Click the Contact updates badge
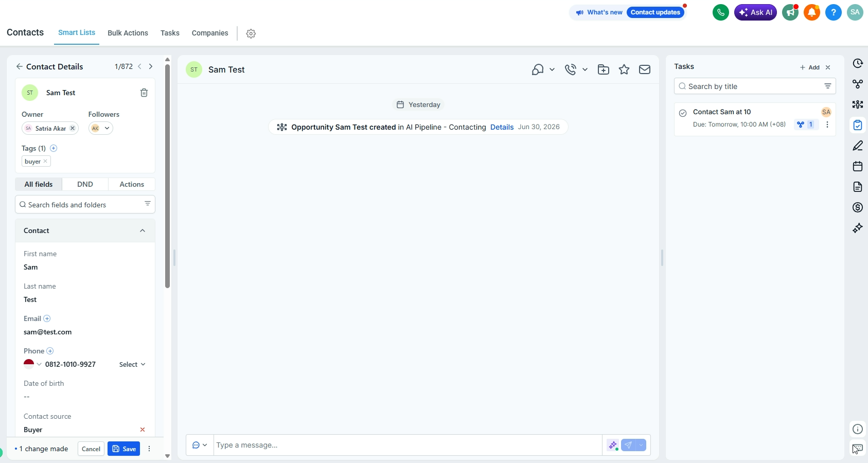Image resolution: width=868 pixels, height=463 pixels. (x=656, y=12)
